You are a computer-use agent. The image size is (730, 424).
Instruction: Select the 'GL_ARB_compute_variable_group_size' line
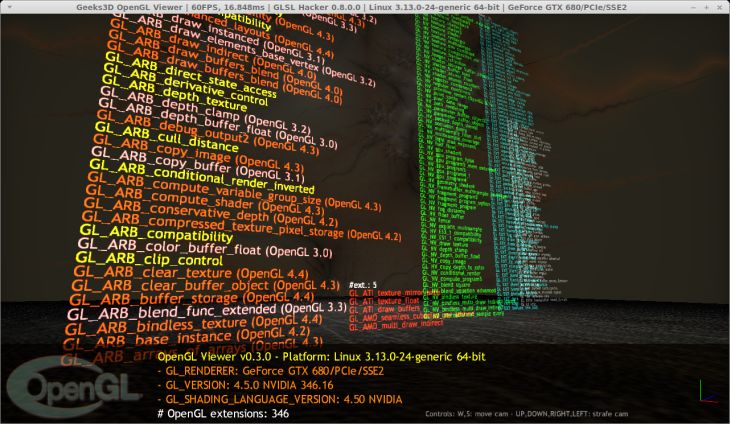[234, 191]
